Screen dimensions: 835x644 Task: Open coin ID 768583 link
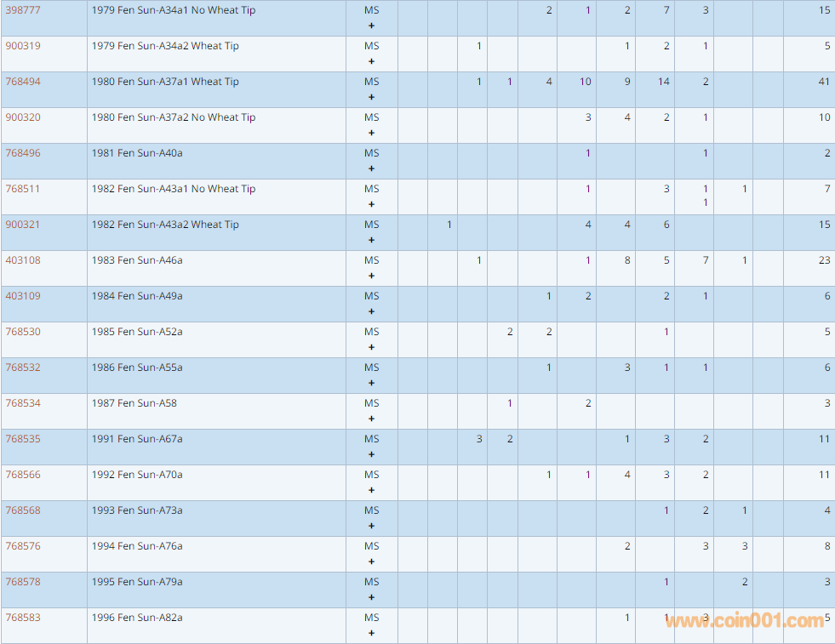[x=23, y=618]
